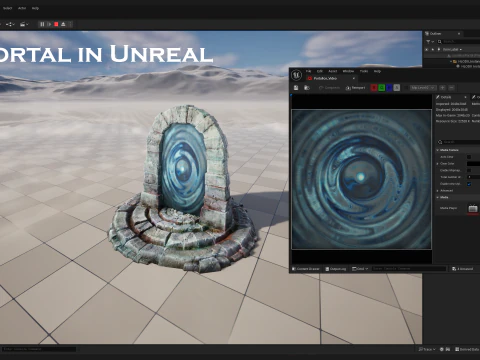Image resolution: width=480 pixels, height=360 pixels.
Task: Toggle the red channel view
Action: tap(374, 88)
